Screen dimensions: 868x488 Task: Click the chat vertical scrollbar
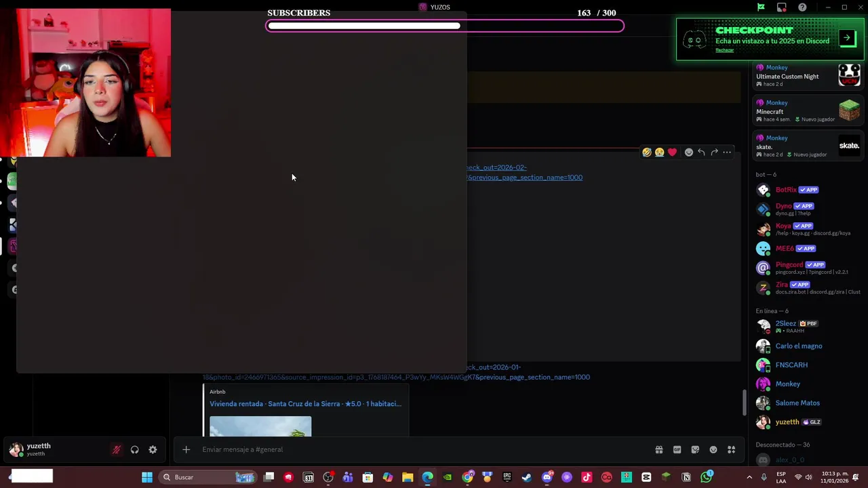(745, 403)
